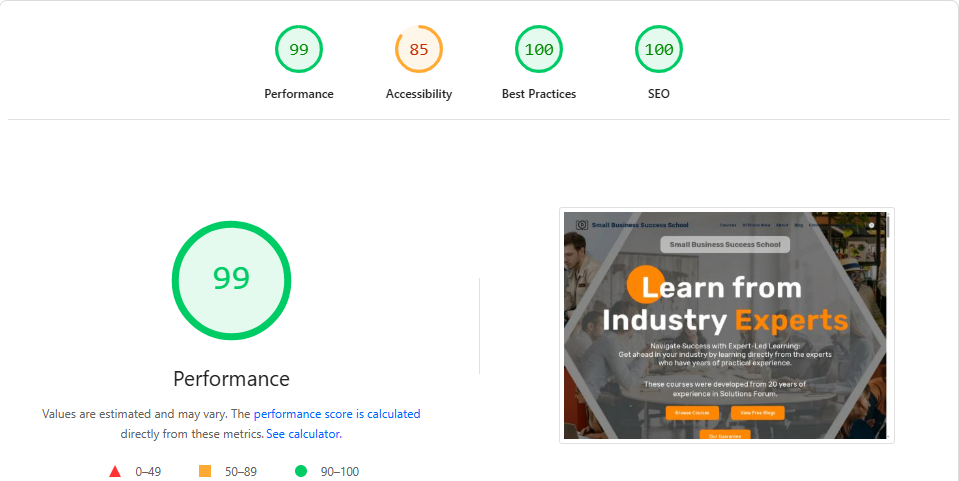Viewport: 959px width, 481px height.
Task: Click the Performance score gauge showing 99
Action: coord(299,49)
